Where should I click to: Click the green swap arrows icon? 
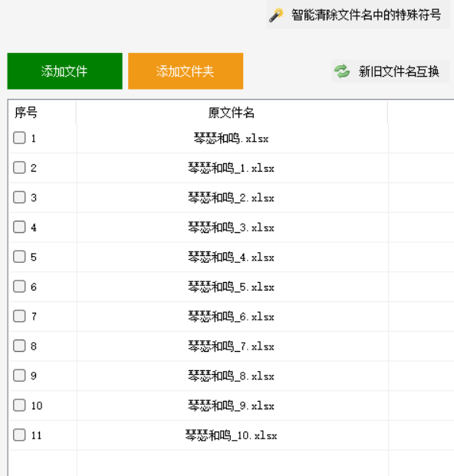point(342,71)
